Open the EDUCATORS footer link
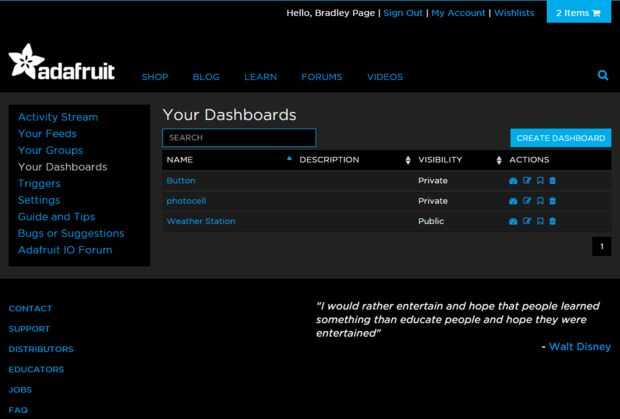Viewport: 620px width, 419px height. click(36, 370)
